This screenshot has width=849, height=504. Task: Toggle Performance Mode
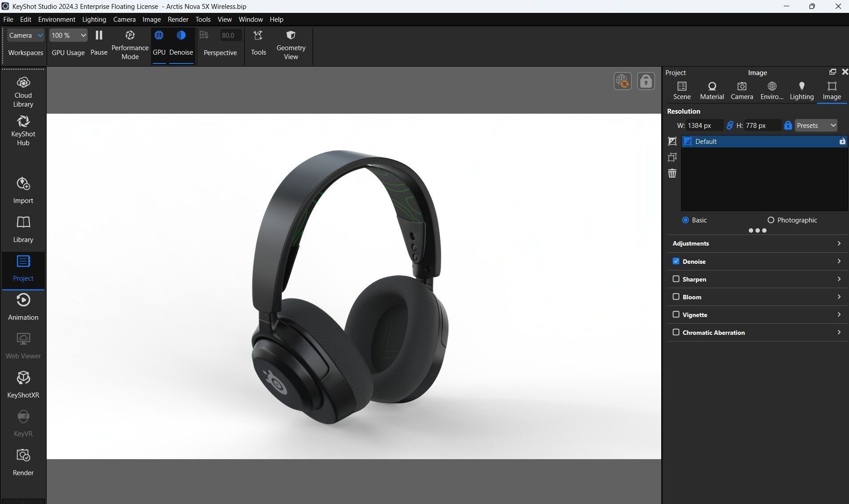click(130, 45)
